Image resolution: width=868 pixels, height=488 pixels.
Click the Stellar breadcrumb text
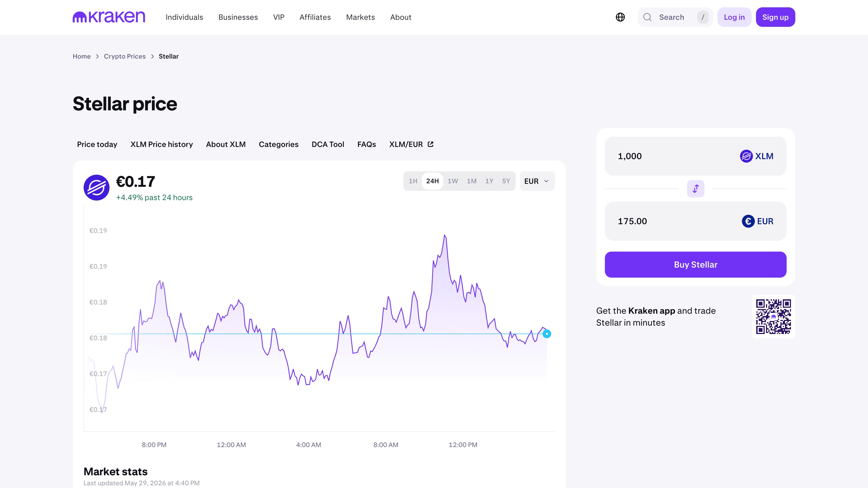click(x=168, y=56)
